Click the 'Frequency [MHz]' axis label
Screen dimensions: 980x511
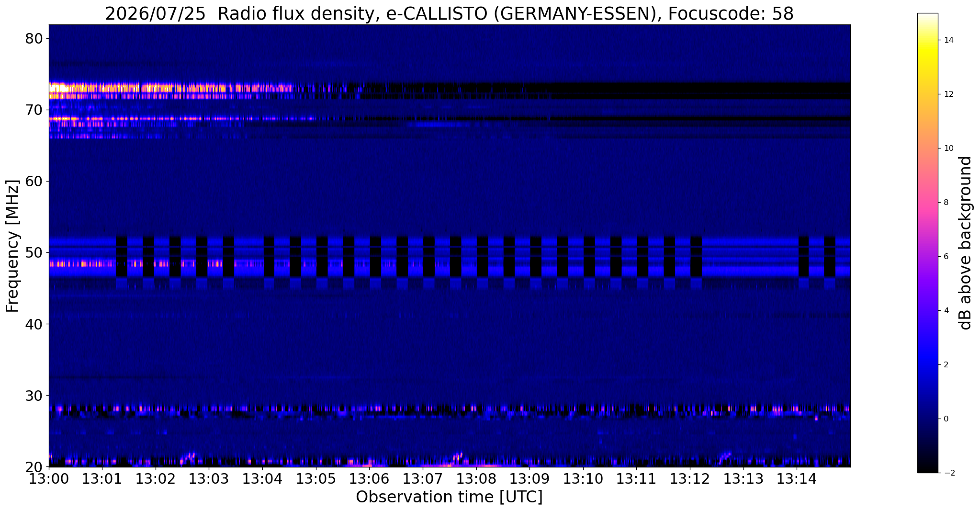tap(12, 246)
